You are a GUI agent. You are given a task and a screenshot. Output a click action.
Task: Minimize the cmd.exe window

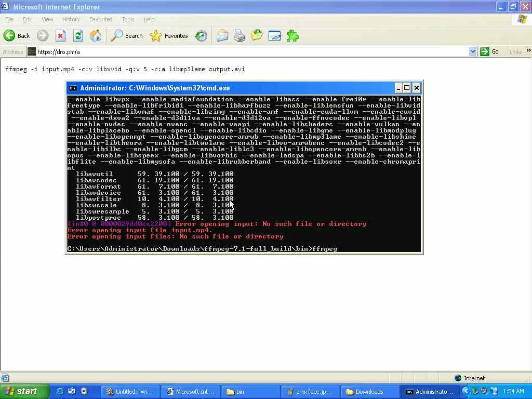click(x=398, y=88)
